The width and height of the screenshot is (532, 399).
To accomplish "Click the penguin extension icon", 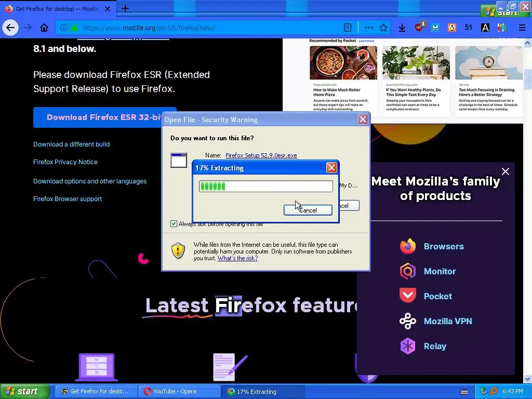I will point(452,28).
